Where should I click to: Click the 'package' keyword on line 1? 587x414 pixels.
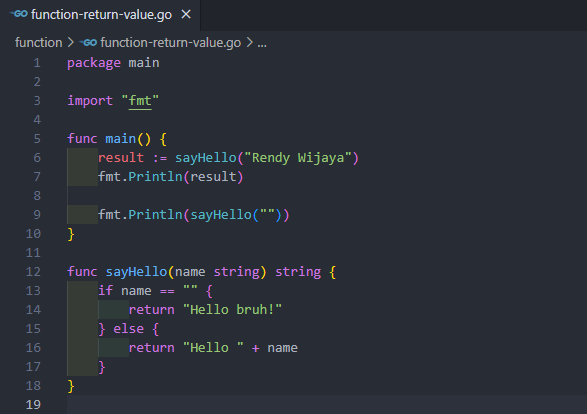click(94, 63)
